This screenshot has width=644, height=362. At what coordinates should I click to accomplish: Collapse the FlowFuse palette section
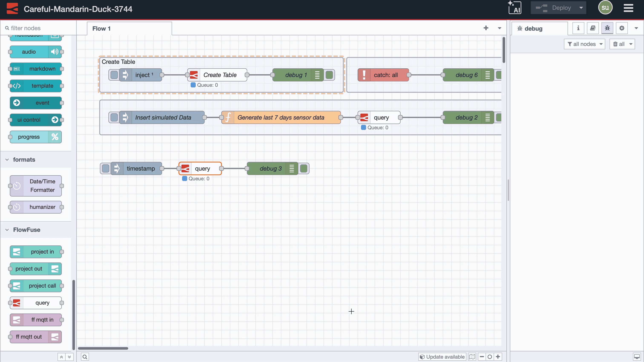click(x=7, y=230)
